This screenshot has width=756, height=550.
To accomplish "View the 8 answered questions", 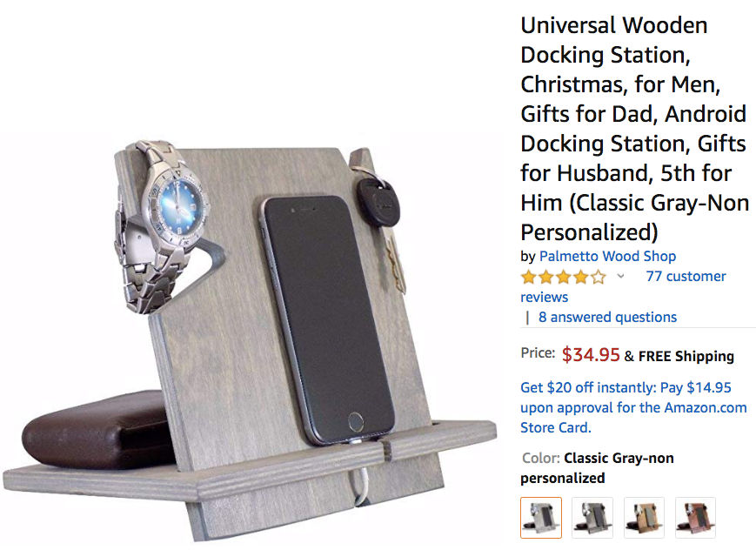I will click(607, 317).
